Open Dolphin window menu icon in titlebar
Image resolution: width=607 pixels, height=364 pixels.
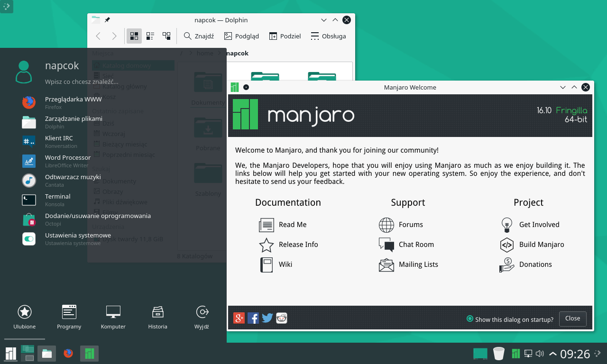(96, 20)
